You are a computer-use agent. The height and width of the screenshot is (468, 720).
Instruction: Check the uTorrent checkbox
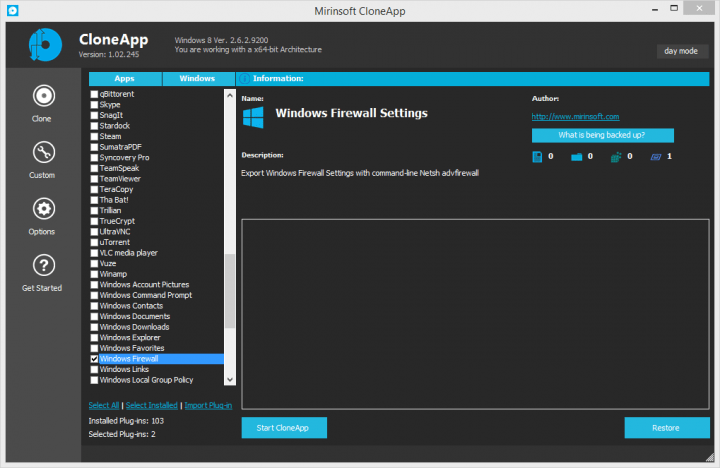click(x=94, y=242)
